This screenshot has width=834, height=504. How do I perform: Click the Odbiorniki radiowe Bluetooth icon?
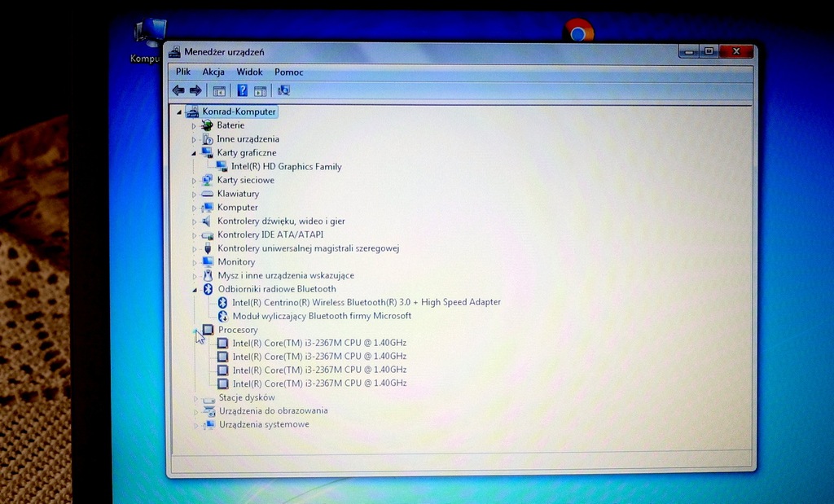tap(208, 289)
